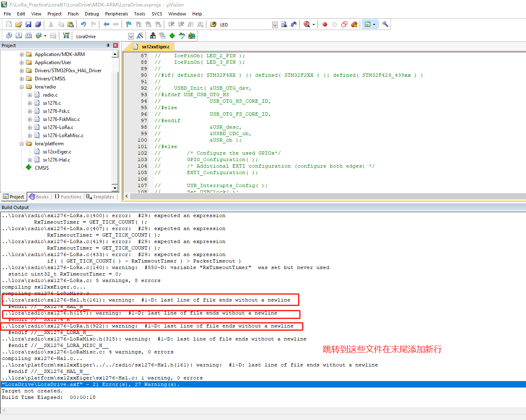526x420 pixels.
Task: Select the '21 Error(s), 27 Warning(s)' output line
Action: 263,384
